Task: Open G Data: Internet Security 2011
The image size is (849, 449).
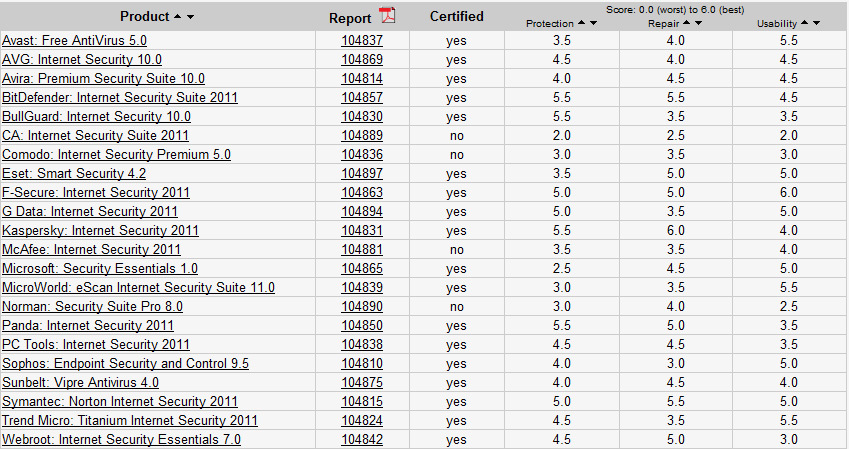Action: pyautogui.click(x=90, y=211)
